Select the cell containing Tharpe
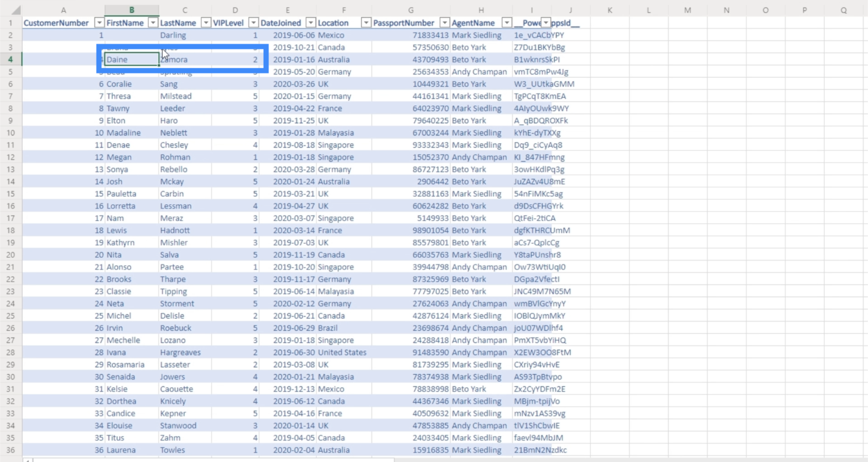The width and height of the screenshot is (868, 462). [185, 279]
